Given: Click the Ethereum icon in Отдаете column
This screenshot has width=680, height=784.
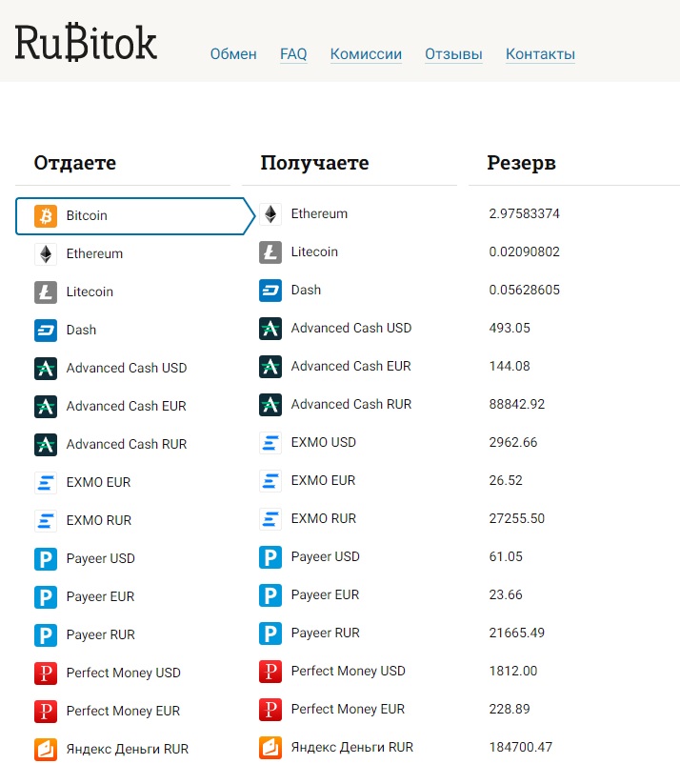Looking at the screenshot, I should pyautogui.click(x=46, y=254).
